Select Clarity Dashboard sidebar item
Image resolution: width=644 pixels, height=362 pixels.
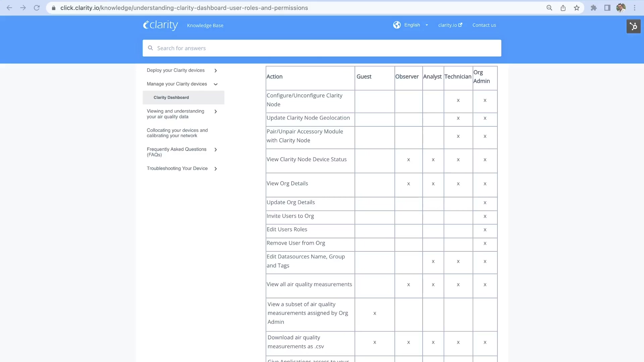click(x=171, y=98)
